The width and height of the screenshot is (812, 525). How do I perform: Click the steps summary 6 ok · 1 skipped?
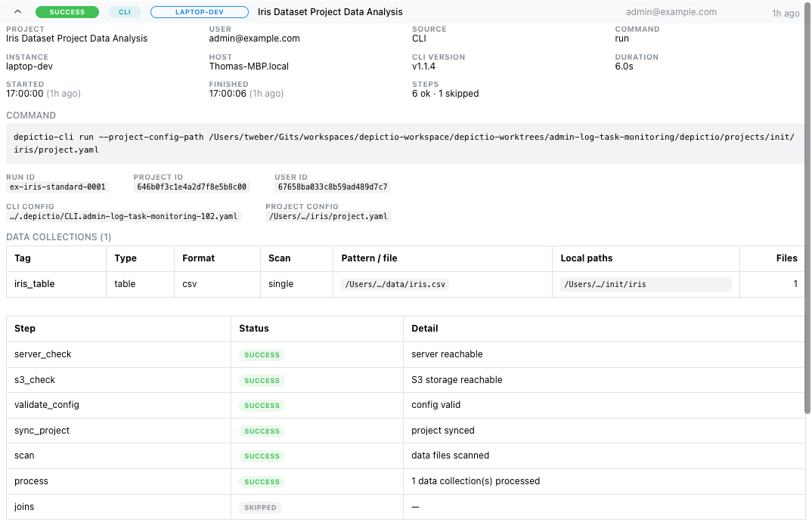pyautogui.click(x=445, y=94)
